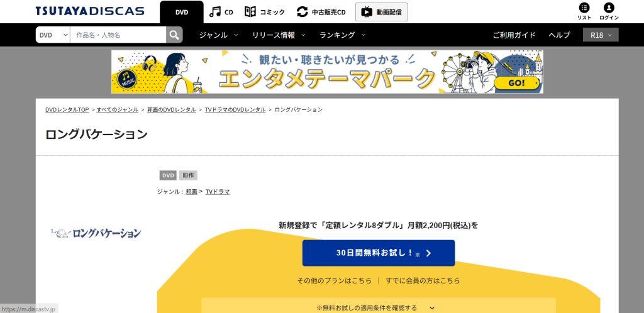Image resolution: width=644 pixels, height=313 pixels.
Task: Click the ロングバケーション cover thumbnail
Action: (x=96, y=233)
